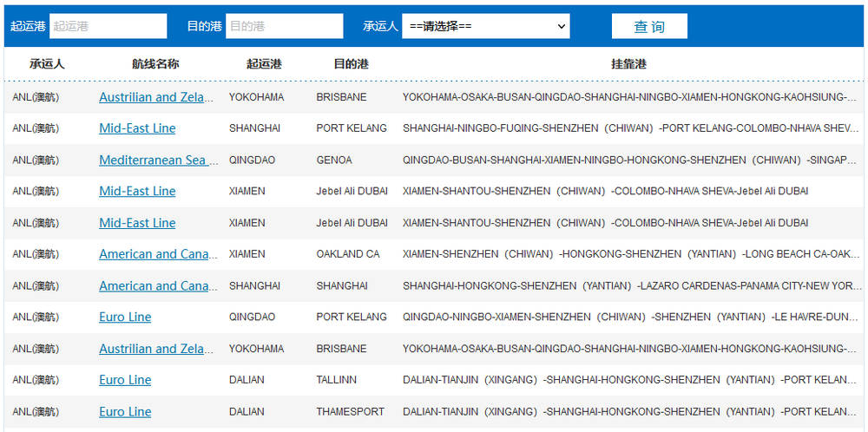Click the 起运港 search input field
This screenshot has height=432, width=868.
point(108,26)
